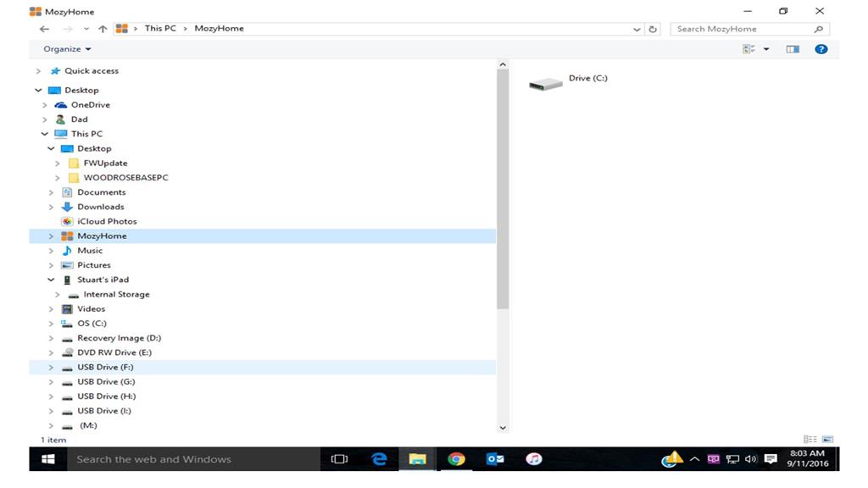
Task: Select This PC in navigation tree
Action: click(86, 134)
